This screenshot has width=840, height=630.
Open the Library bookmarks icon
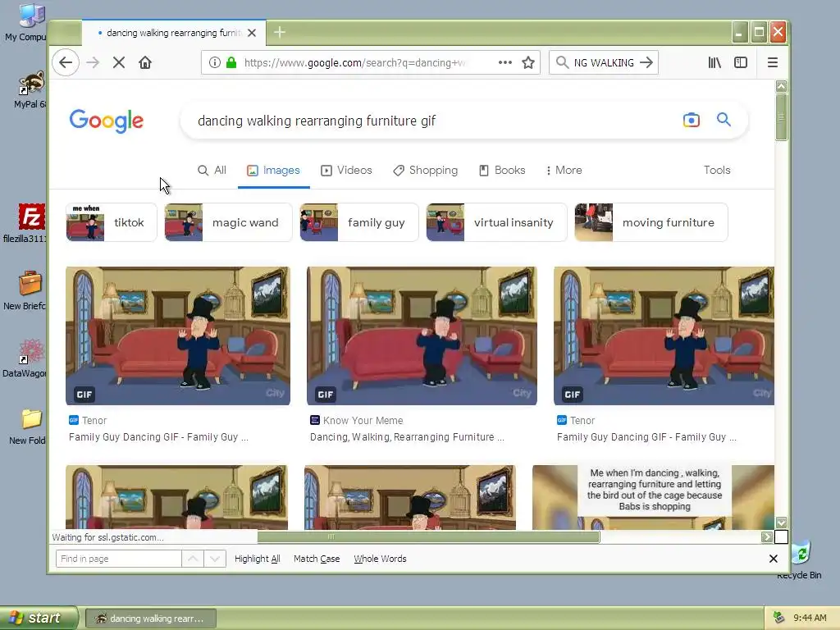[714, 62]
